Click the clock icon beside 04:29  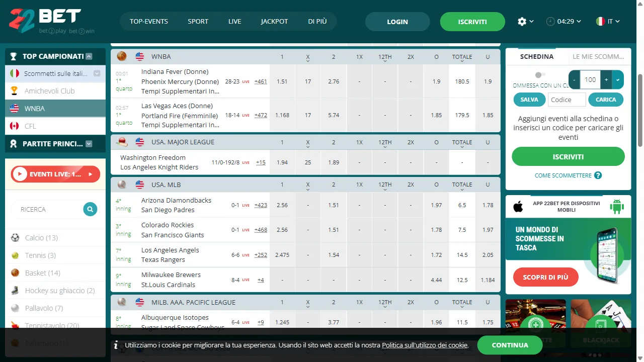point(550,22)
